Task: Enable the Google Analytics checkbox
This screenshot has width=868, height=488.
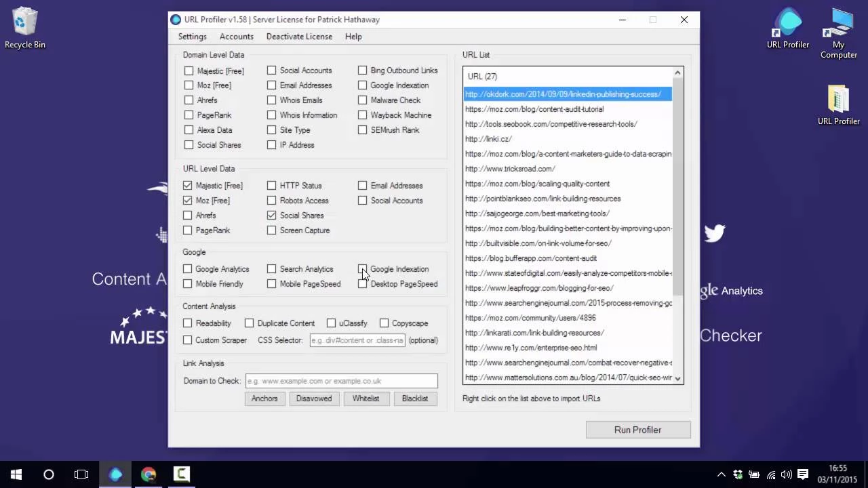Action: tap(187, 269)
